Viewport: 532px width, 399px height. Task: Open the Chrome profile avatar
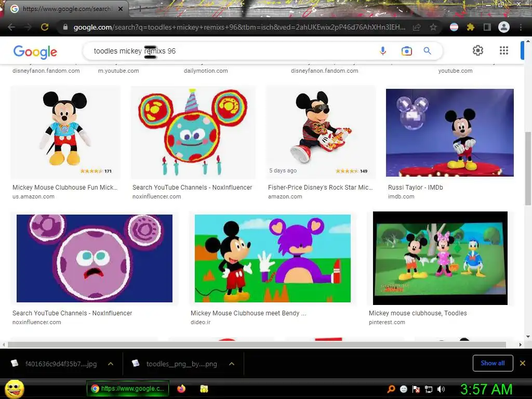[x=504, y=27]
